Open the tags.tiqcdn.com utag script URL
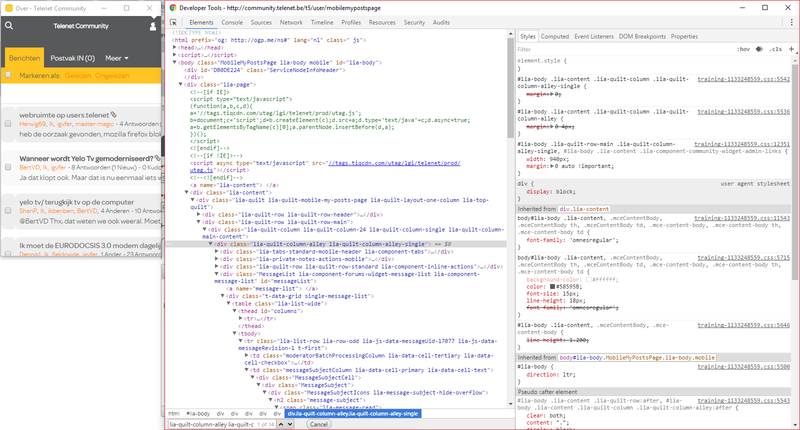This screenshot has height=430, width=800. (394, 163)
